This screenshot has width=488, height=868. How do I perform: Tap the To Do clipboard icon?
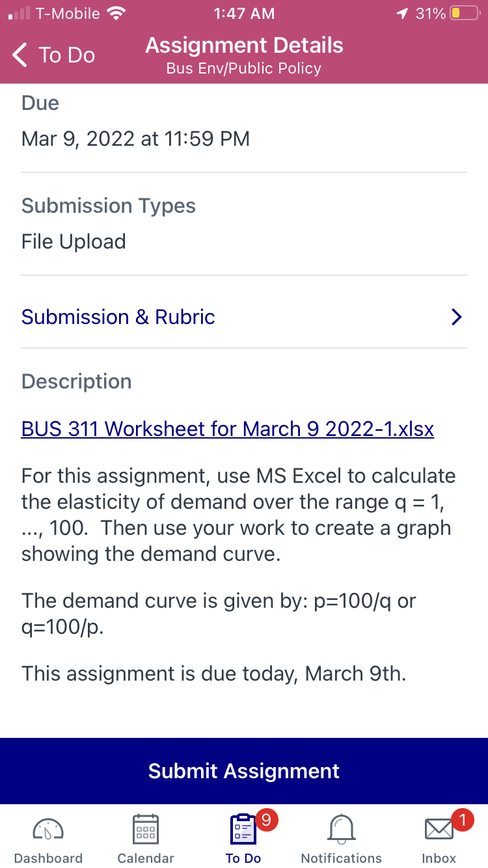(x=243, y=830)
